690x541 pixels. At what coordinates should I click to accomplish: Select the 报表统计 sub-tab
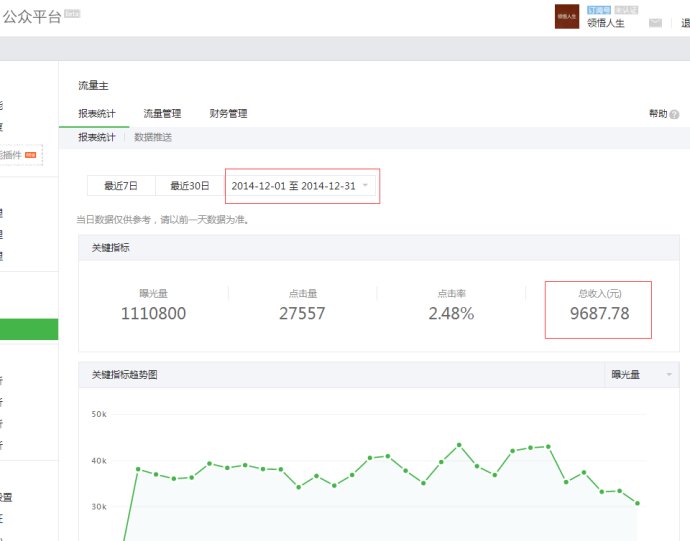[x=97, y=137]
